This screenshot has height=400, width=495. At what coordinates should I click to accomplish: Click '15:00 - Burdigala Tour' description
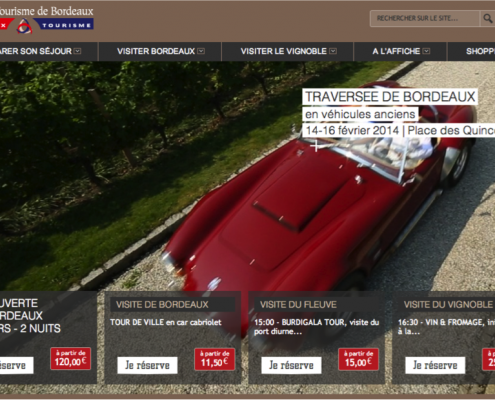(x=316, y=327)
